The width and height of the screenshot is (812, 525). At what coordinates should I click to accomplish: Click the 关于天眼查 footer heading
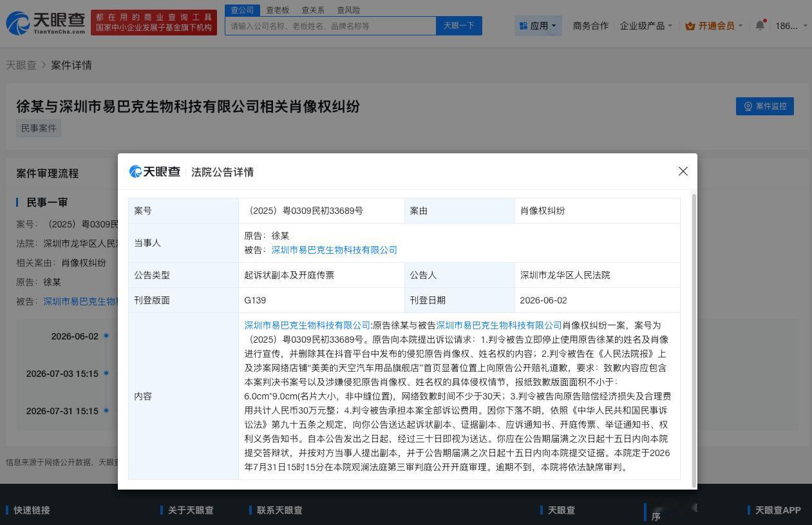[191, 510]
